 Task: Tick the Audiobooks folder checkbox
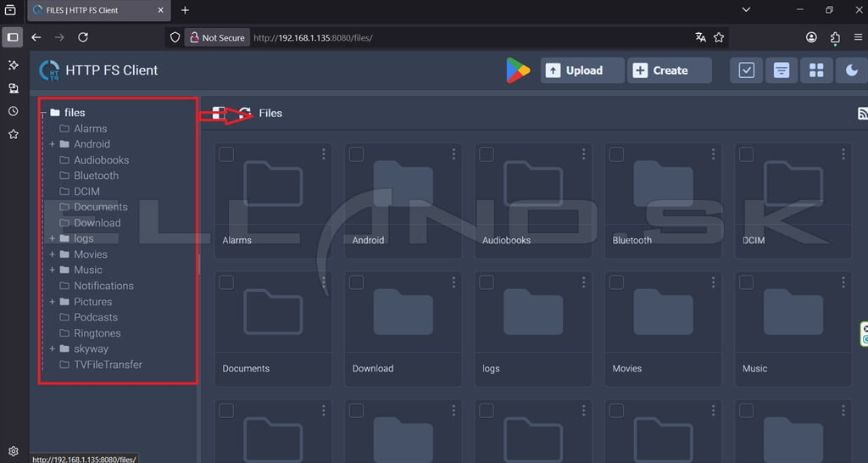(x=487, y=154)
